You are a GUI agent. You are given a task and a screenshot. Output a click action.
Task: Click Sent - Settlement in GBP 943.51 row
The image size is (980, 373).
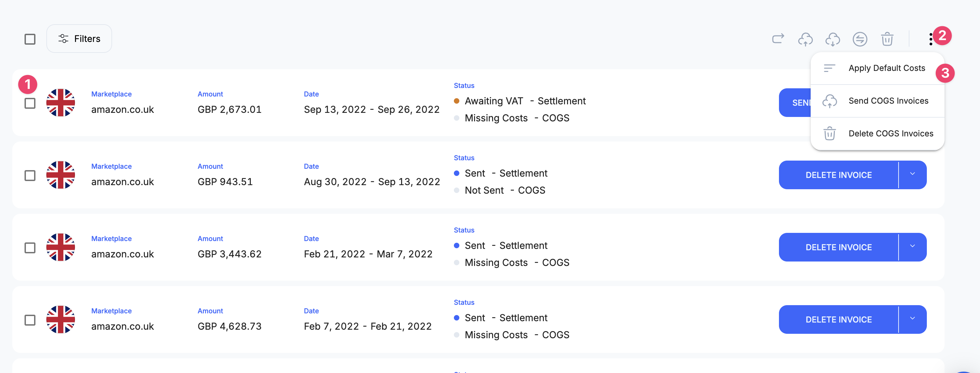tap(501, 173)
